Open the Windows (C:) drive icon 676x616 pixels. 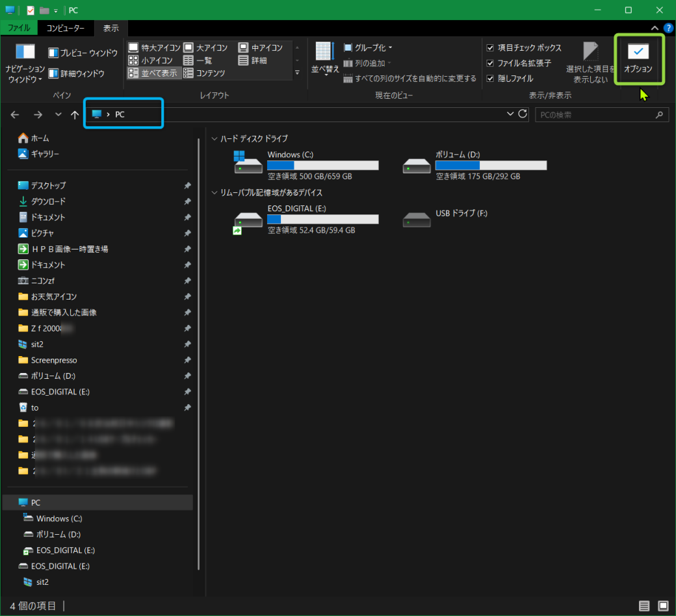click(x=248, y=163)
